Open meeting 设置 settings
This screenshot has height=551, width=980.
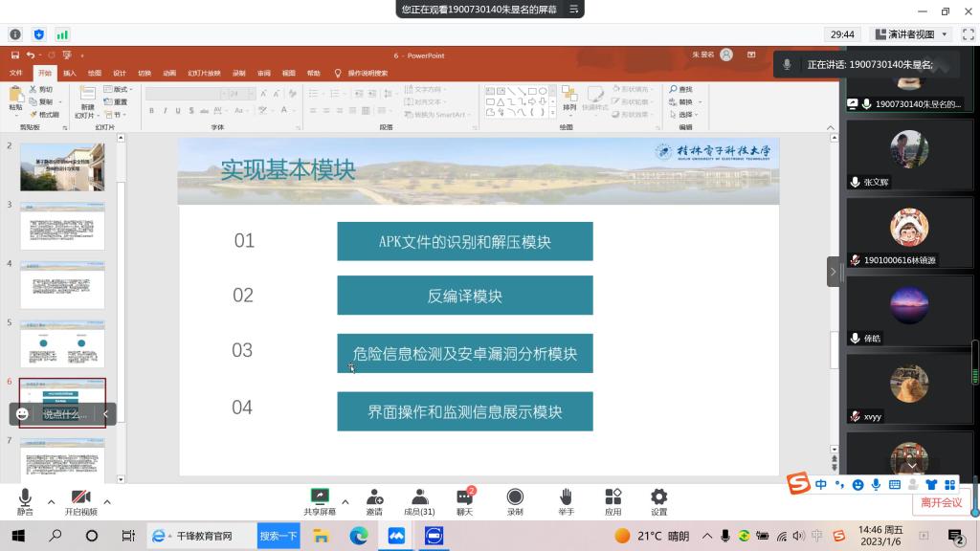(x=658, y=501)
